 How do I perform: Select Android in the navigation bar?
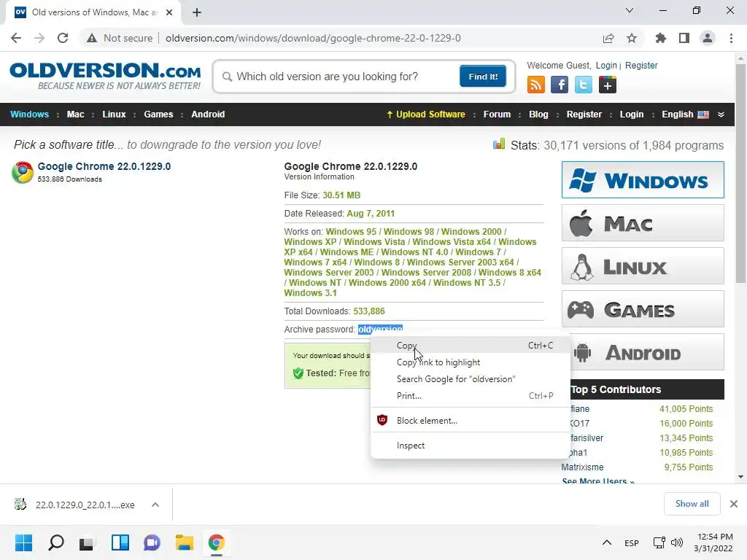208,114
